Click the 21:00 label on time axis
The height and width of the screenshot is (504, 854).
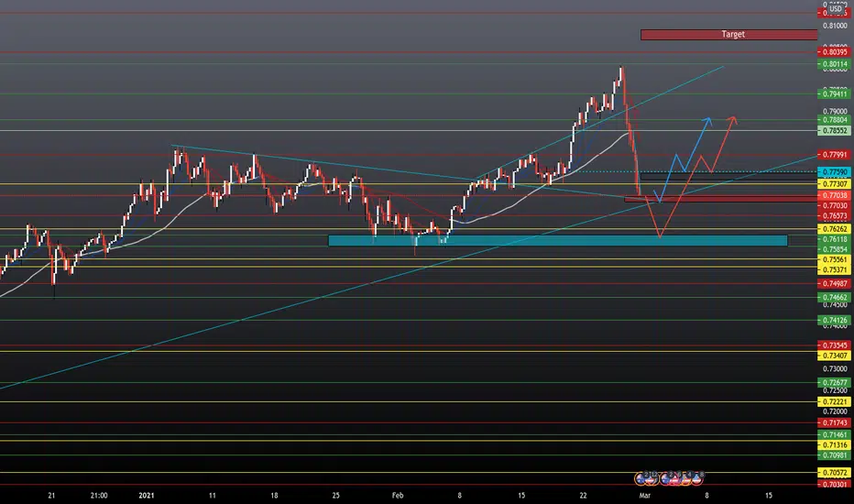[99, 496]
